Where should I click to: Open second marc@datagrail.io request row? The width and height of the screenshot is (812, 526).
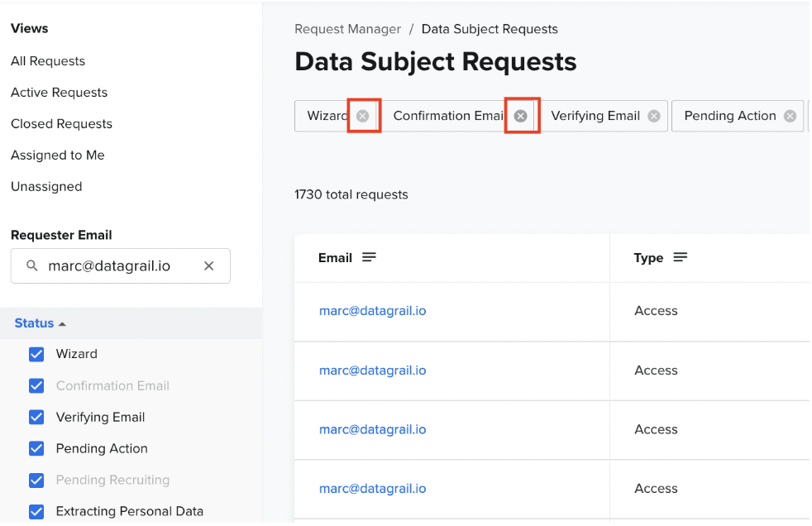coord(372,371)
